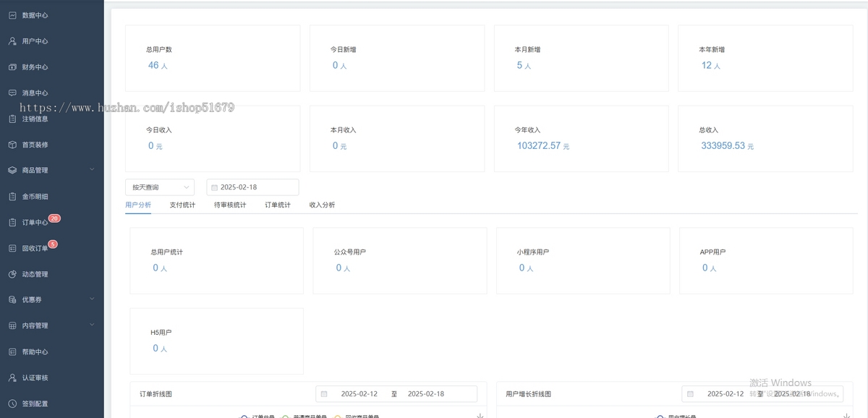The image size is (868, 418).
Task: Click the 今日新增 0 人 value
Action: 339,65
